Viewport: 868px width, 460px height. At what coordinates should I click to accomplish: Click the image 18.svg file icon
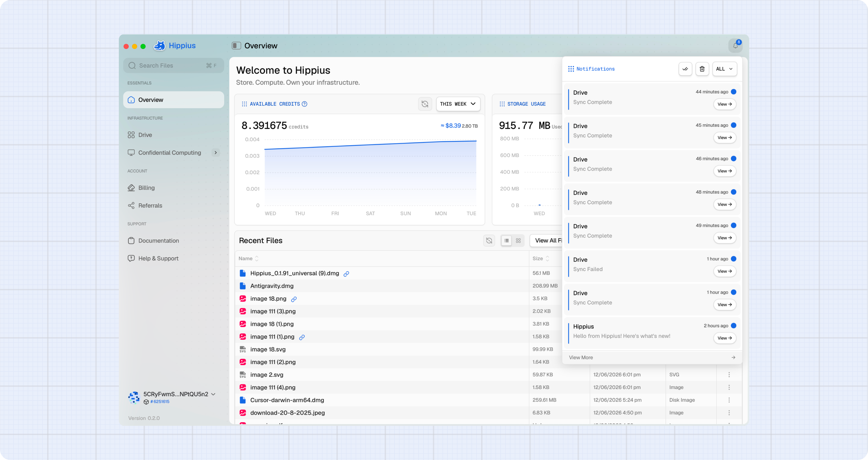click(243, 349)
